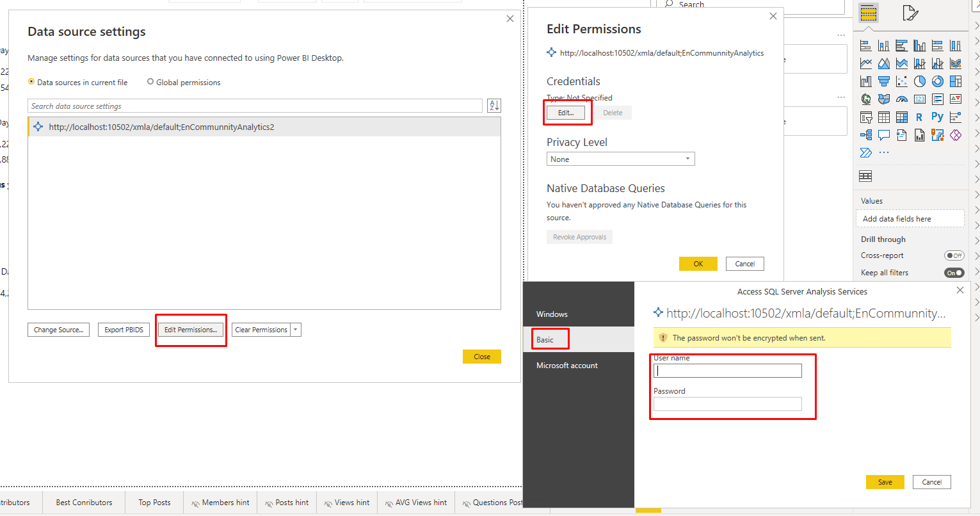Open the Format paint roller pane
Viewport: 980px width, 516px height.
tap(910, 13)
